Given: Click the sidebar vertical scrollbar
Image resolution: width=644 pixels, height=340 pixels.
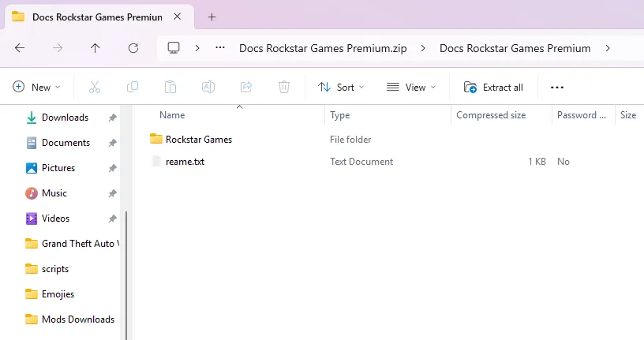Looking at the screenshot, I should [x=126, y=275].
